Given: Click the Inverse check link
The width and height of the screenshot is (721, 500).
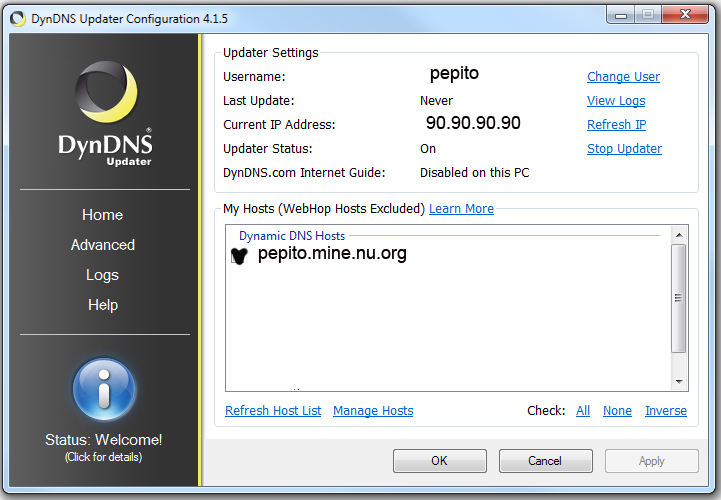Looking at the screenshot, I should coord(665,410).
